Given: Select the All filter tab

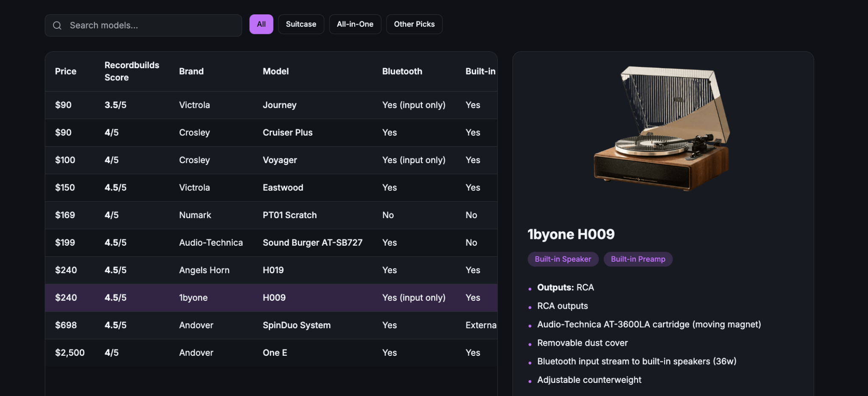Looking at the screenshot, I should [x=261, y=24].
